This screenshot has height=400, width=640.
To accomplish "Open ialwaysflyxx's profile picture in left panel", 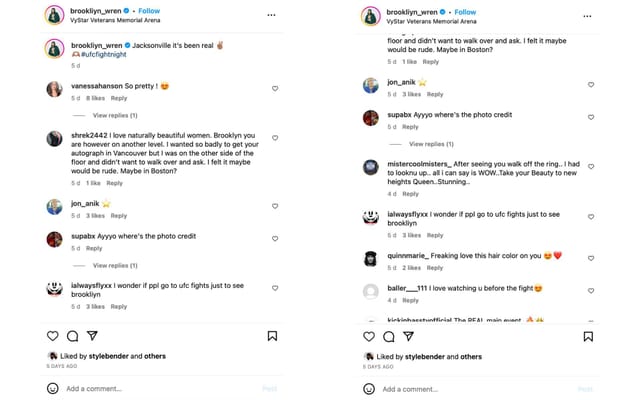I will point(54,289).
